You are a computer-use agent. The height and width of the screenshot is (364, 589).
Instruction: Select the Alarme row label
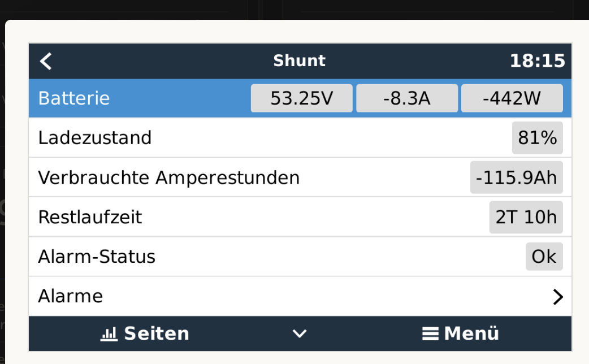click(71, 296)
